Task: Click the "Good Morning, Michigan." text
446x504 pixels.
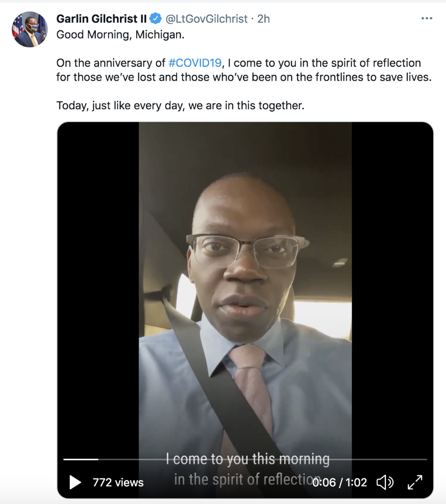Action: [120, 35]
